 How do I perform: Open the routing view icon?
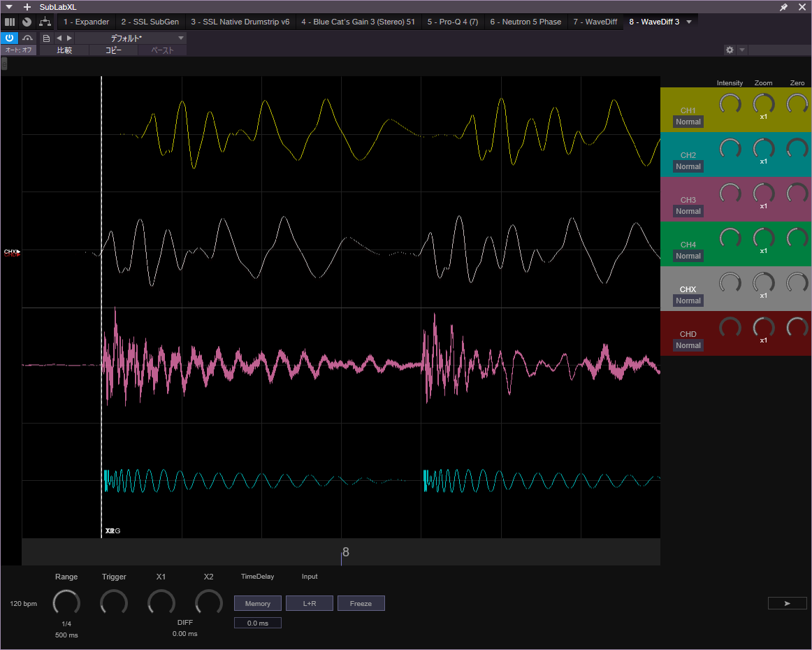coord(45,22)
